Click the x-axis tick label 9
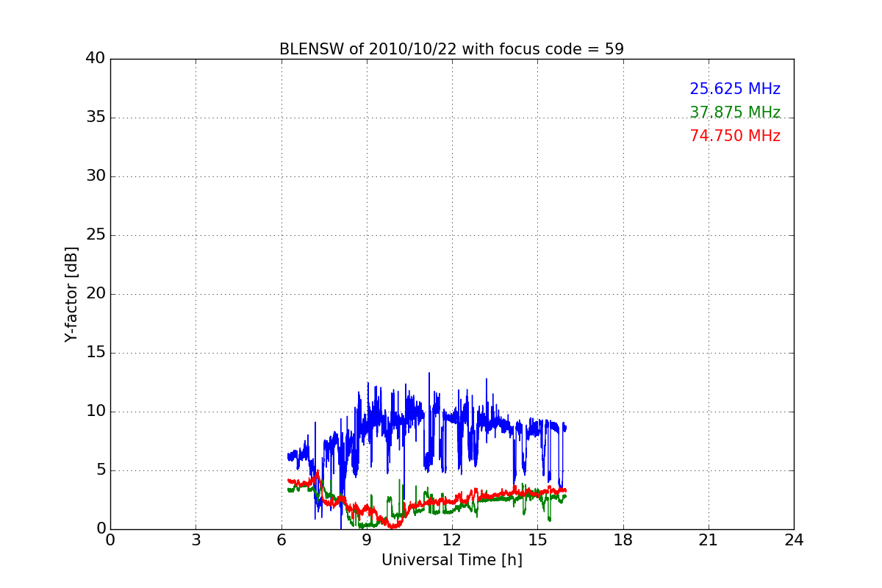 pyautogui.click(x=367, y=540)
